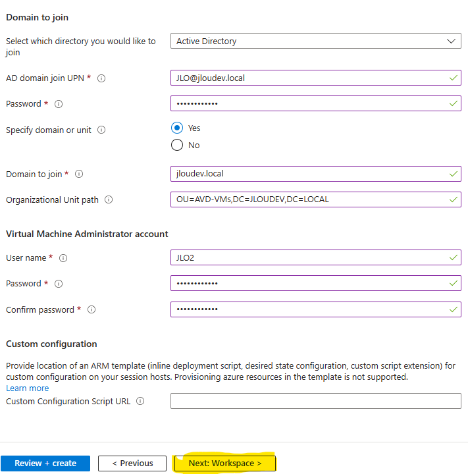This screenshot has height=476, width=468.
Task: Click info icon for Custom Configuration Script URL
Action: tap(140, 401)
